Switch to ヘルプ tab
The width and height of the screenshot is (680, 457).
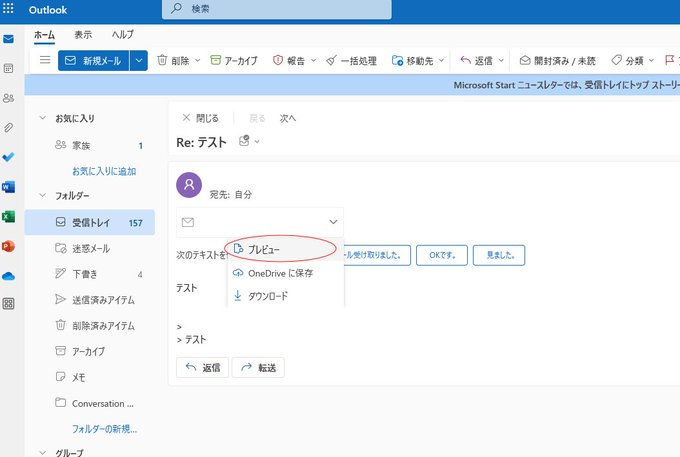tap(123, 35)
